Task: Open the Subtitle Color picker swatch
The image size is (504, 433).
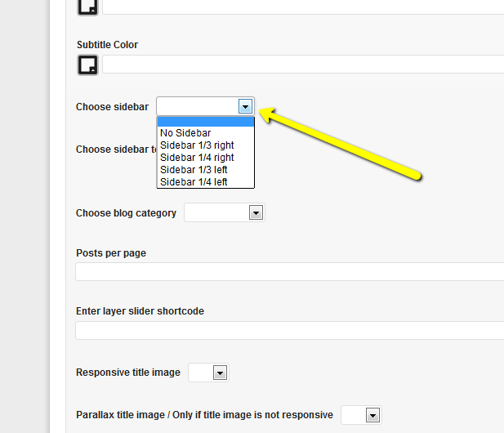Action: (x=87, y=65)
